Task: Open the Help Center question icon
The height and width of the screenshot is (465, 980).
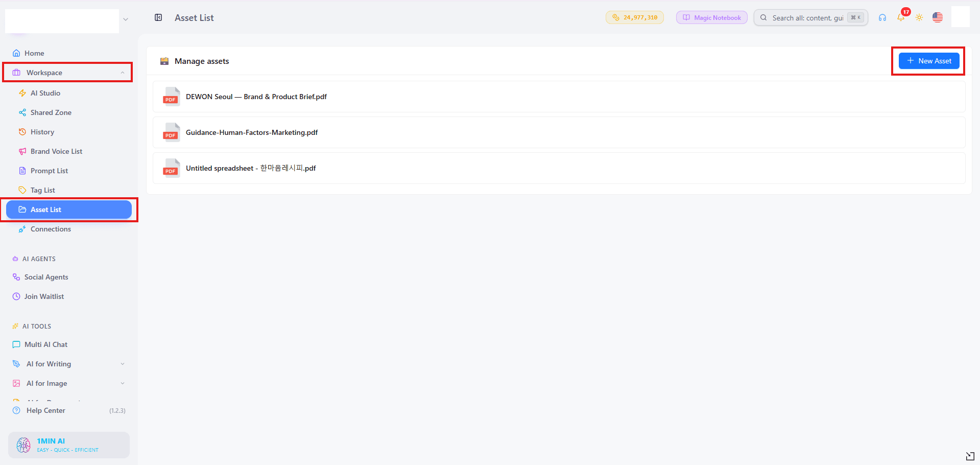Action: (x=16, y=410)
